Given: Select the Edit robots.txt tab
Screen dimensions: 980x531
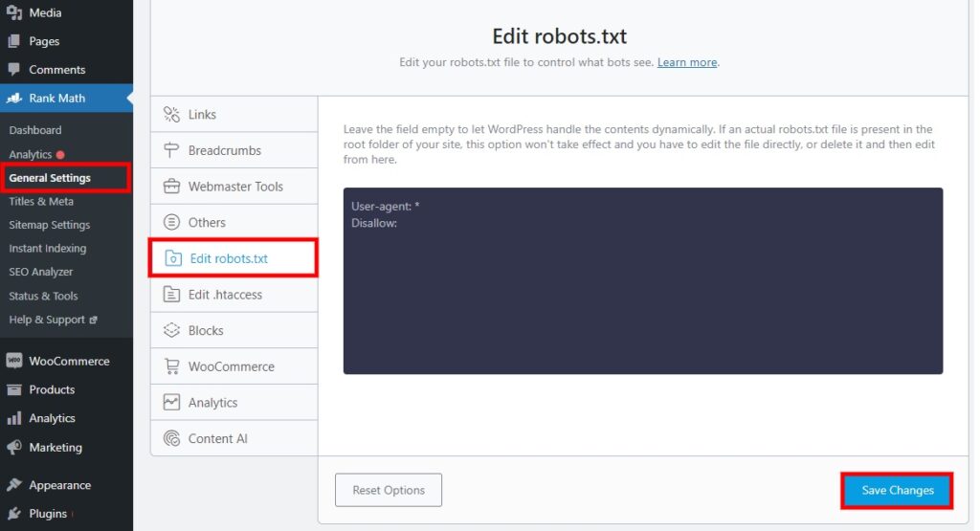Looking at the screenshot, I should pyautogui.click(x=234, y=258).
